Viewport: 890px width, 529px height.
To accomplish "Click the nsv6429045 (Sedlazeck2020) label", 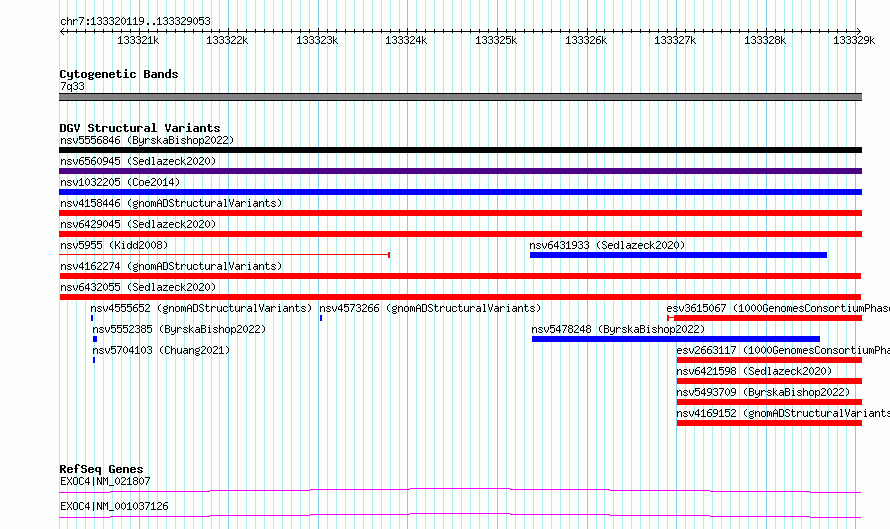I will pyautogui.click(x=138, y=224).
